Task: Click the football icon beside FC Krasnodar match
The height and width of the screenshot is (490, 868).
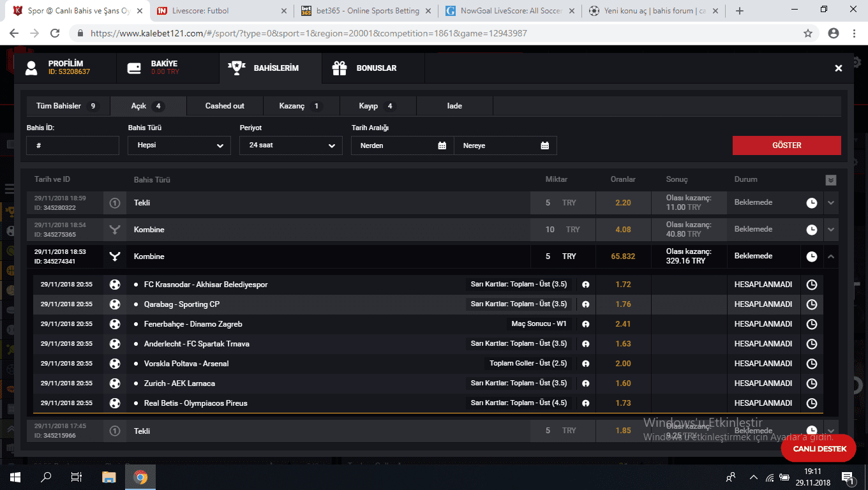Action: [x=115, y=285]
